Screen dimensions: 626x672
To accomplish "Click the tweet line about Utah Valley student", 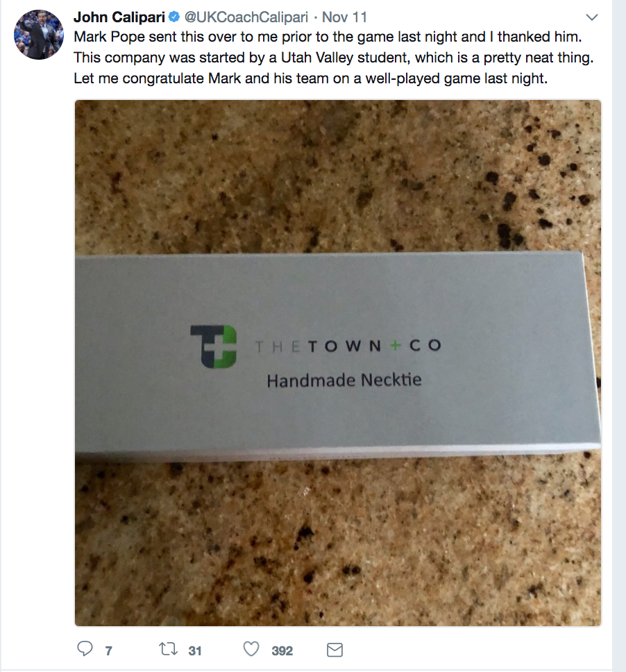I will pos(333,58).
